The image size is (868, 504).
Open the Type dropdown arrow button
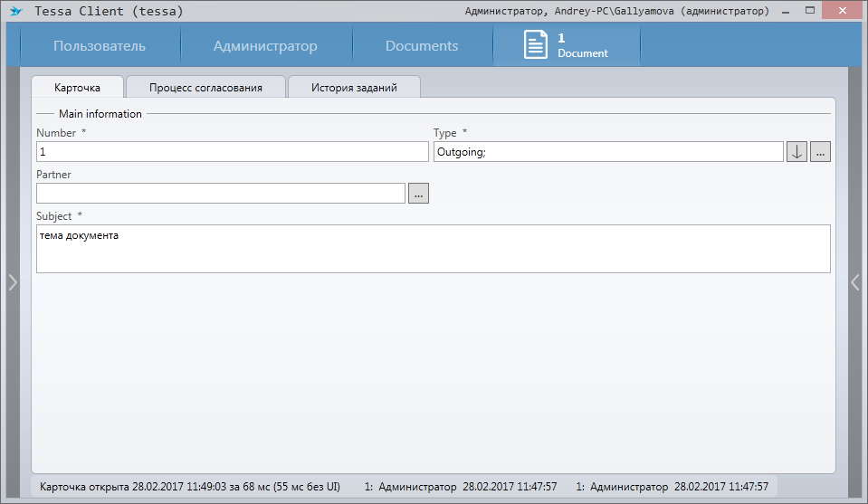pyautogui.click(x=796, y=152)
